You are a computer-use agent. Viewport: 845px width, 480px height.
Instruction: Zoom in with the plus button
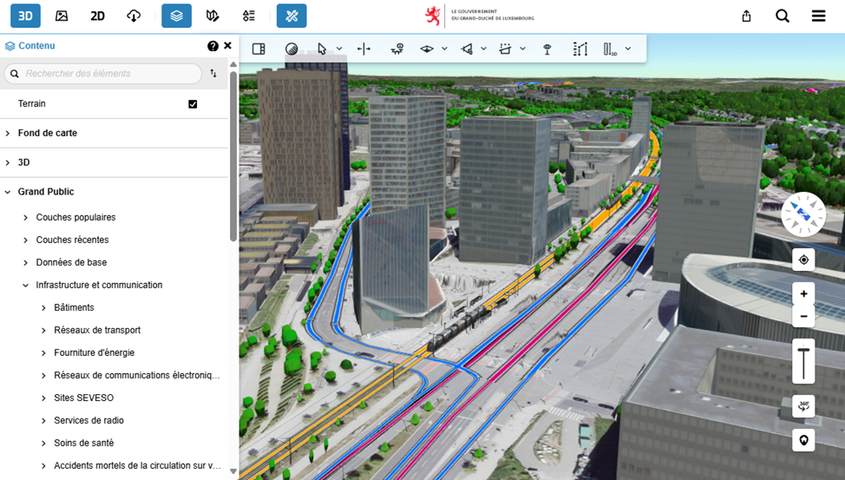click(x=803, y=294)
